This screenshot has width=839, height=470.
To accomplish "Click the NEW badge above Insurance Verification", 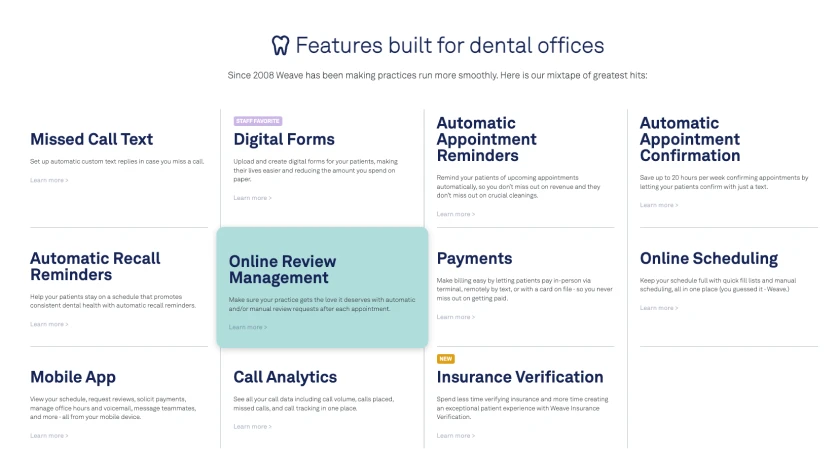I will 446,359.
